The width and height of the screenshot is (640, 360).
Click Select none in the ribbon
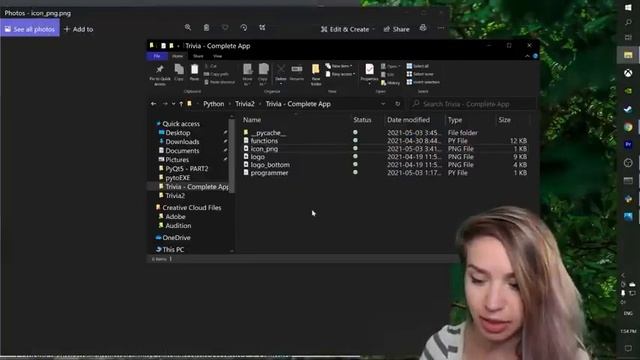pos(420,74)
